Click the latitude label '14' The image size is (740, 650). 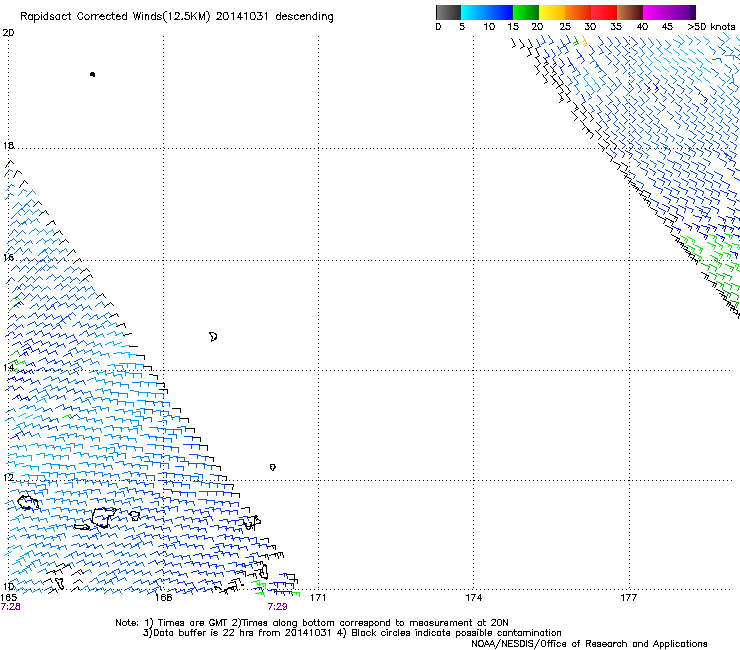8,367
